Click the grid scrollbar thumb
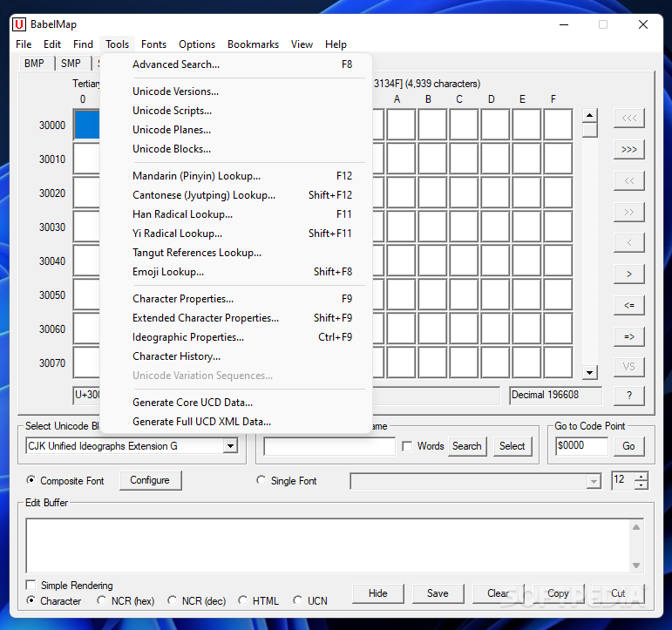Image resolution: width=672 pixels, height=630 pixels. point(590,130)
